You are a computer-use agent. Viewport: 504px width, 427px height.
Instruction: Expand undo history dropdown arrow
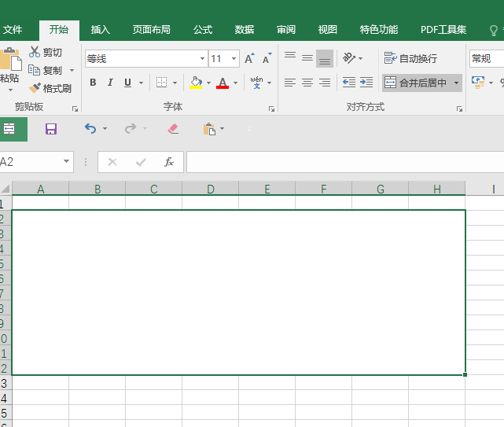point(105,129)
